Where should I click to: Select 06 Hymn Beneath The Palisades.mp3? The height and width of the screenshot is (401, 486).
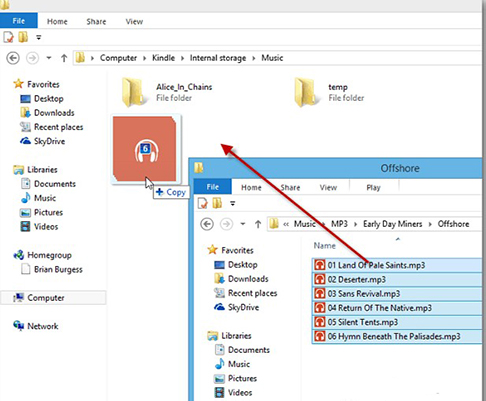pos(397,336)
